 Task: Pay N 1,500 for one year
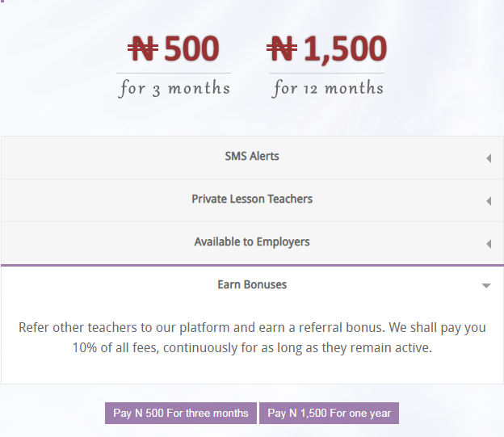tap(330, 413)
